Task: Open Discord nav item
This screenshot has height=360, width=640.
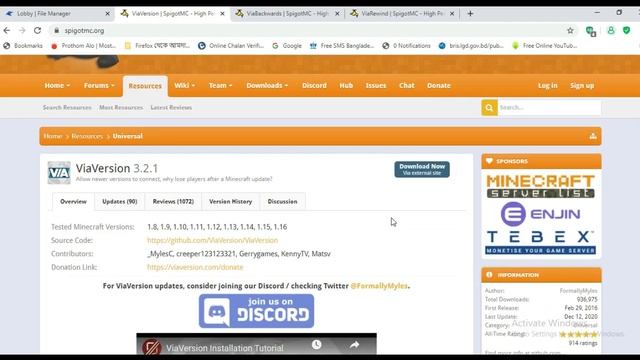Action: pyautogui.click(x=314, y=86)
